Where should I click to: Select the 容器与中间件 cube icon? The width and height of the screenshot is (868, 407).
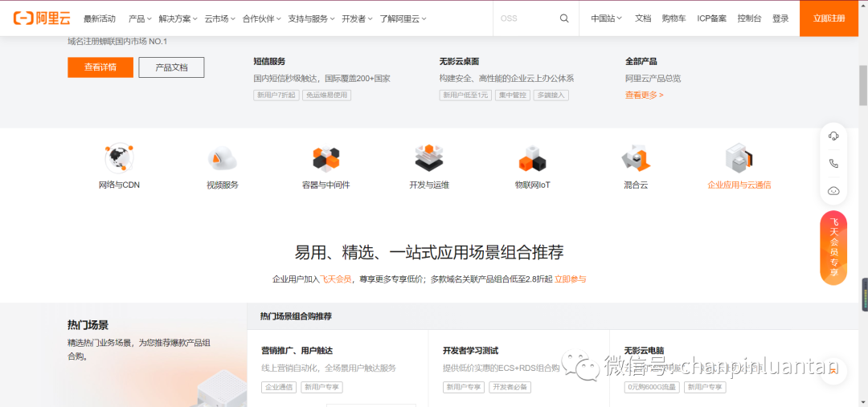click(x=326, y=158)
